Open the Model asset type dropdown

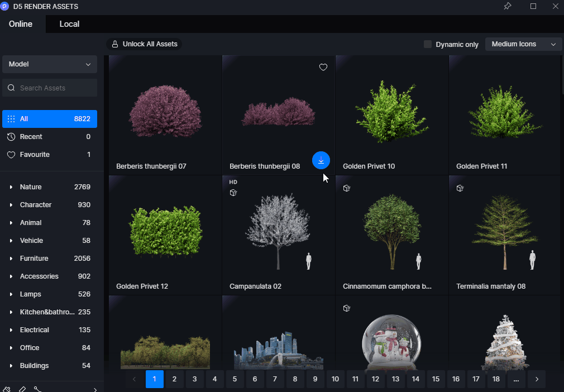coord(50,64)
